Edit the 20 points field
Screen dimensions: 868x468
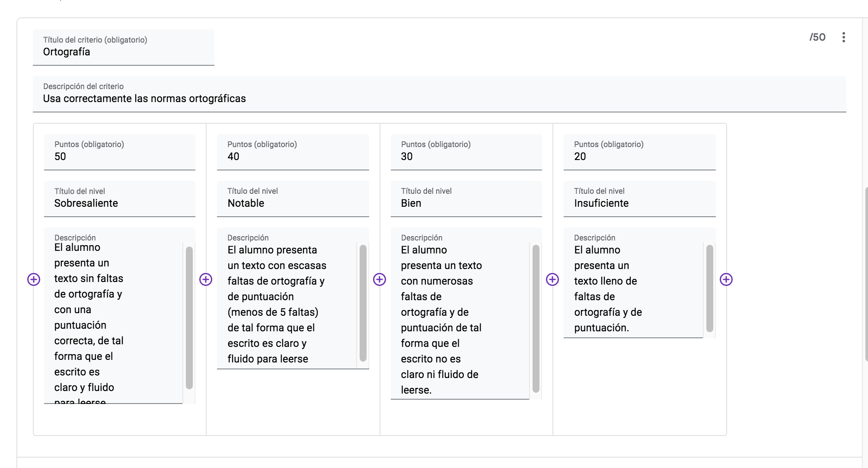(639, 157)
